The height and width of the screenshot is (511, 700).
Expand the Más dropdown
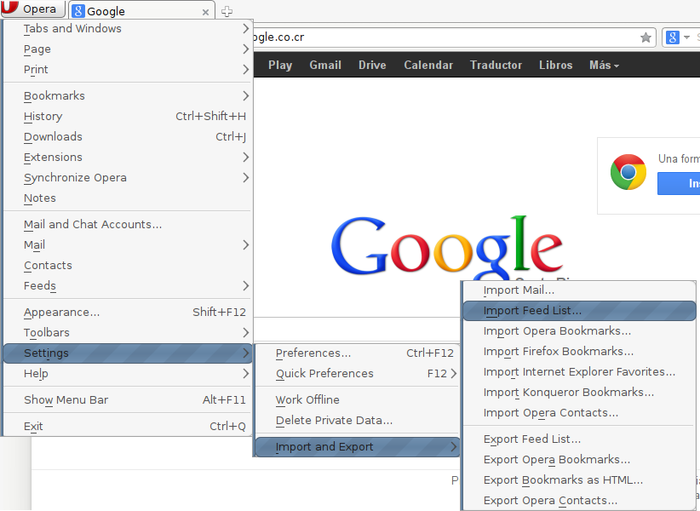pos(604,65)
